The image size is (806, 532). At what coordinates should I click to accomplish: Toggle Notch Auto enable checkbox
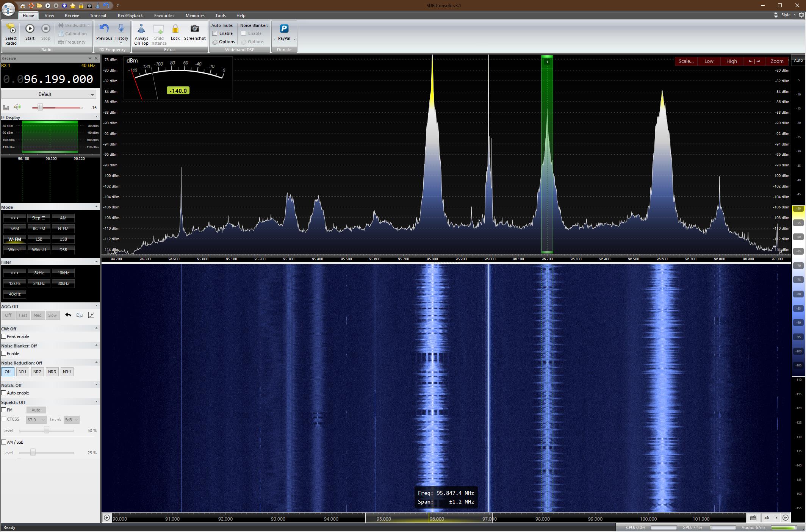4,393
